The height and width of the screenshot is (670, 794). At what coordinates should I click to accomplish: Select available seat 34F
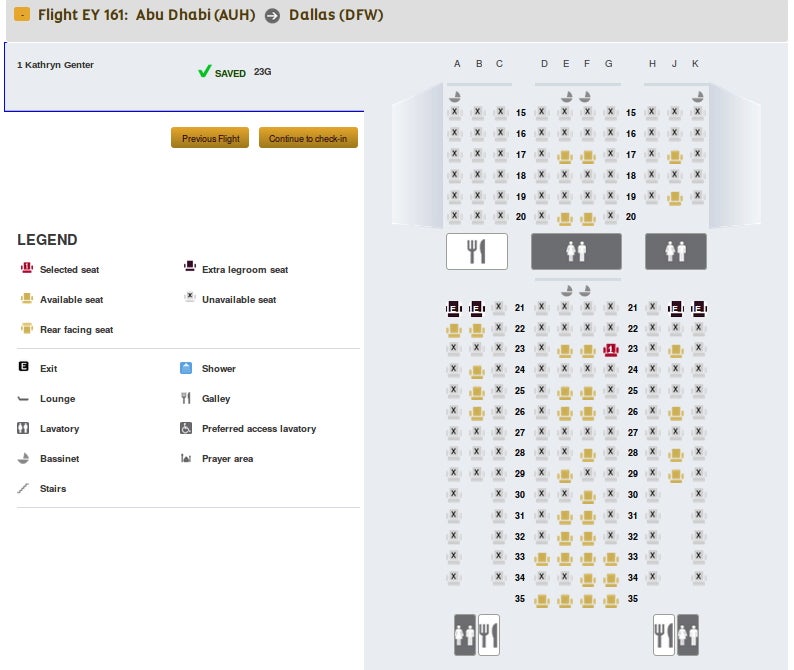coord(587,580)
